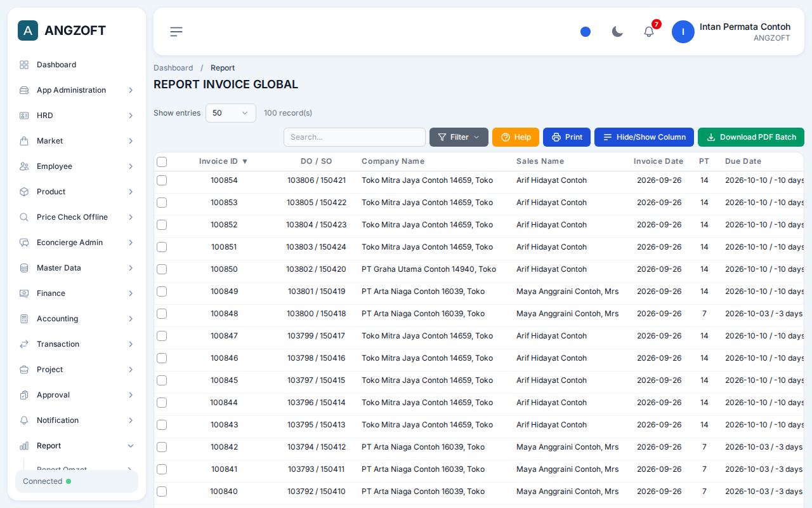
Task: Check the box for invoice 100854
Action: click(162, 180)
